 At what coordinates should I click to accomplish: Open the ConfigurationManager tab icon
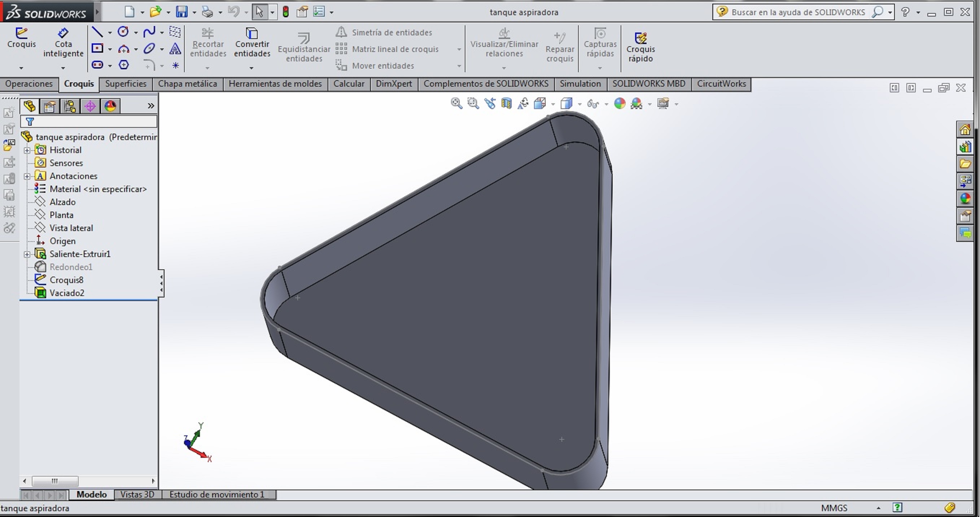tap(70, 106)
